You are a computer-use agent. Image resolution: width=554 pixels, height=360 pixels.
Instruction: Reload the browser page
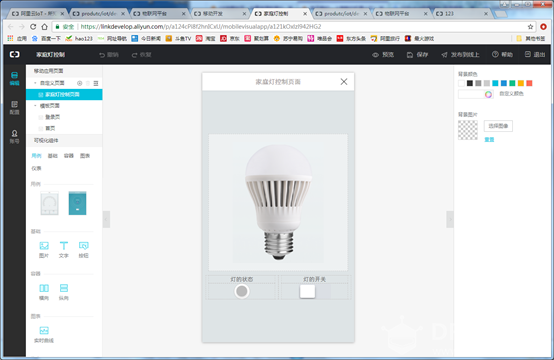pos(33,26)
